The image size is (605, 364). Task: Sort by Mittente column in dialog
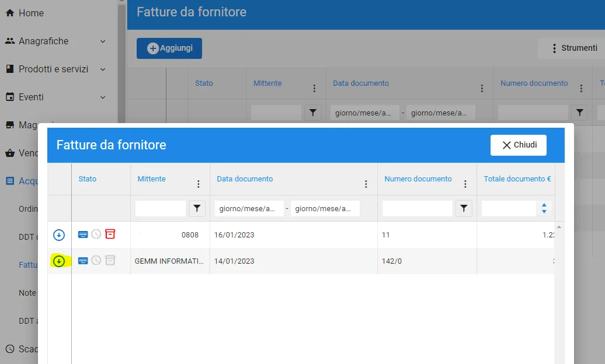click(x=152, y=179)
